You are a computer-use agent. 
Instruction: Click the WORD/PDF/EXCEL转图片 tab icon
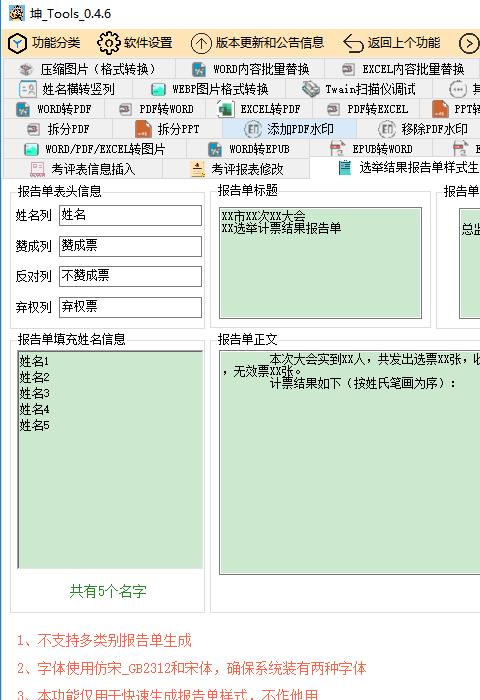31,149
